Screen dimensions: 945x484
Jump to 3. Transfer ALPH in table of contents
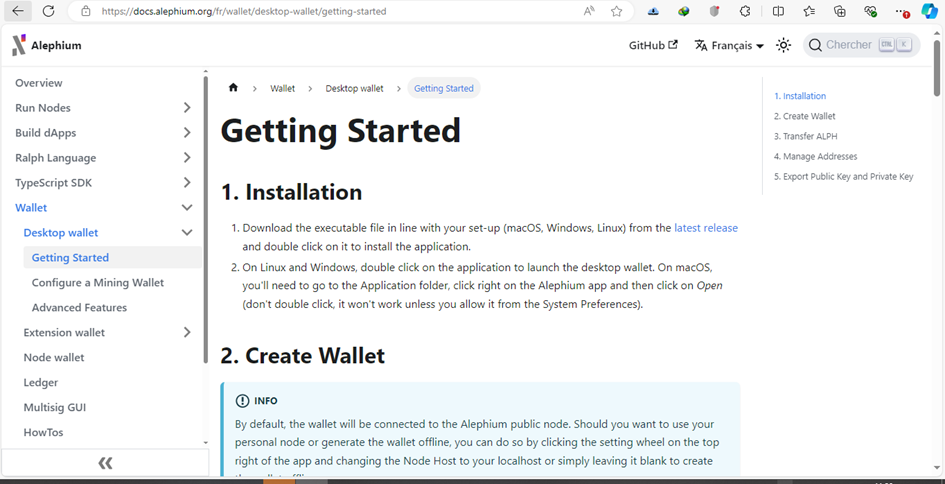click(806, 136)
